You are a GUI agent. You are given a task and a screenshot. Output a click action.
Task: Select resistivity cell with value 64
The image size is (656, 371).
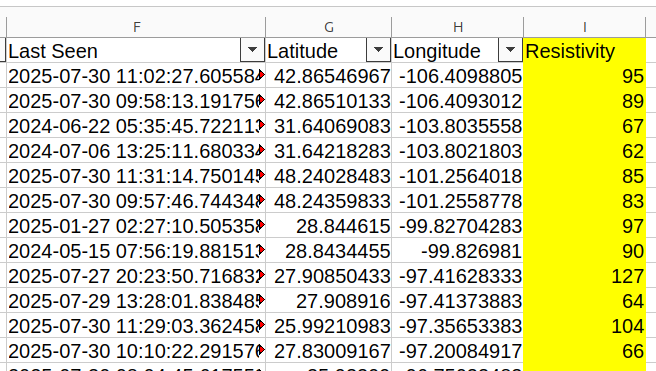point(584,301)
